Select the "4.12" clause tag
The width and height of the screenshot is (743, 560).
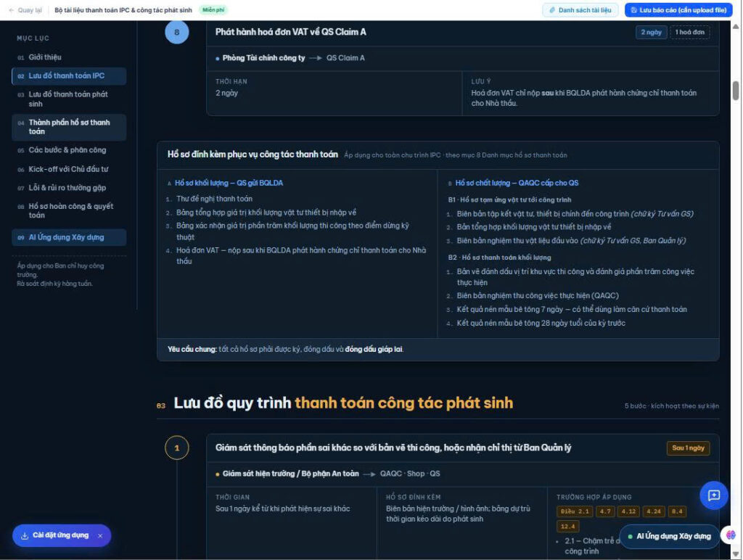629,511
